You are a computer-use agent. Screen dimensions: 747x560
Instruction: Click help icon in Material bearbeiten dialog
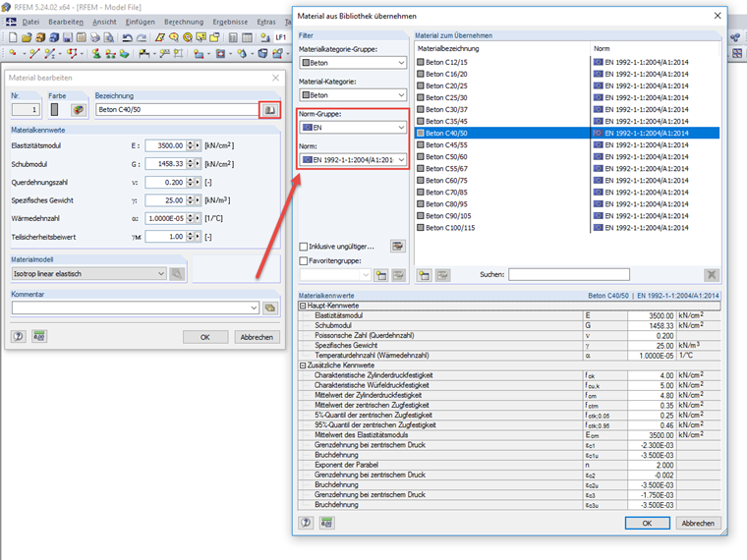(18, 337)
